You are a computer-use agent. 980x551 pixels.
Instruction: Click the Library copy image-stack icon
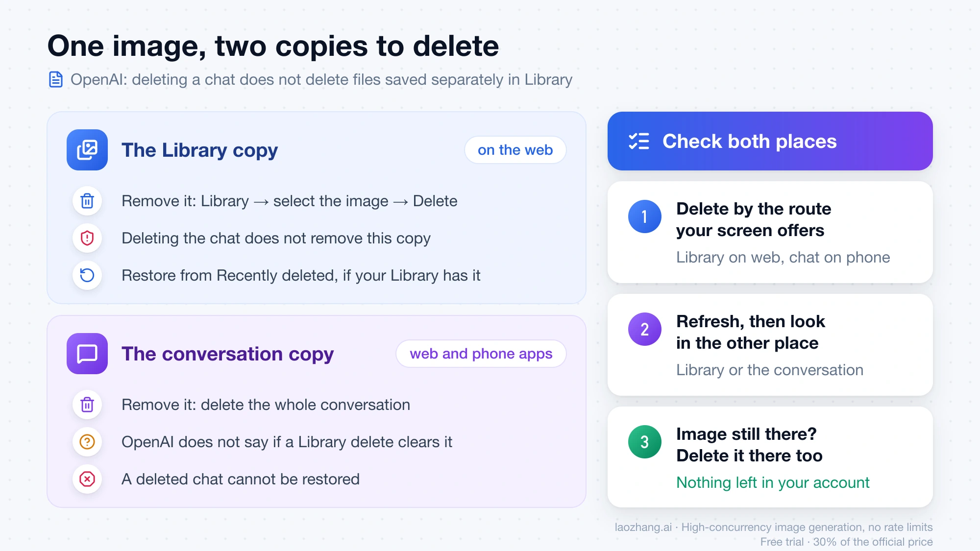click(87, 150)
